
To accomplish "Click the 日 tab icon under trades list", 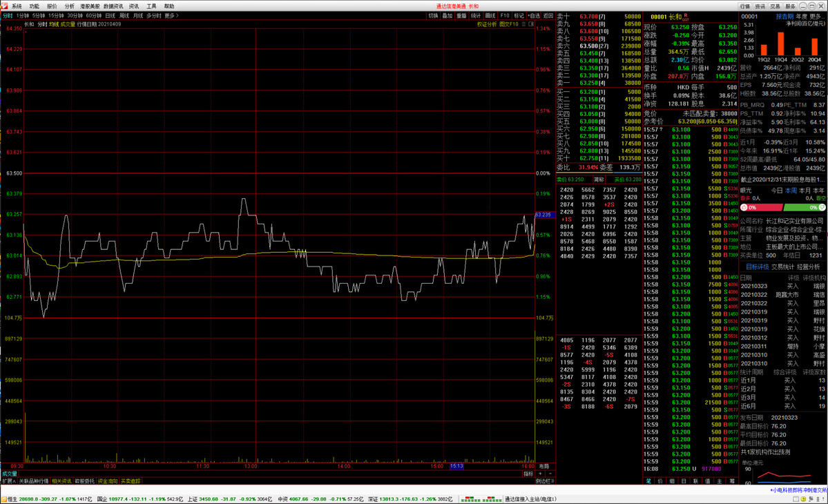I will pos(684,481).
